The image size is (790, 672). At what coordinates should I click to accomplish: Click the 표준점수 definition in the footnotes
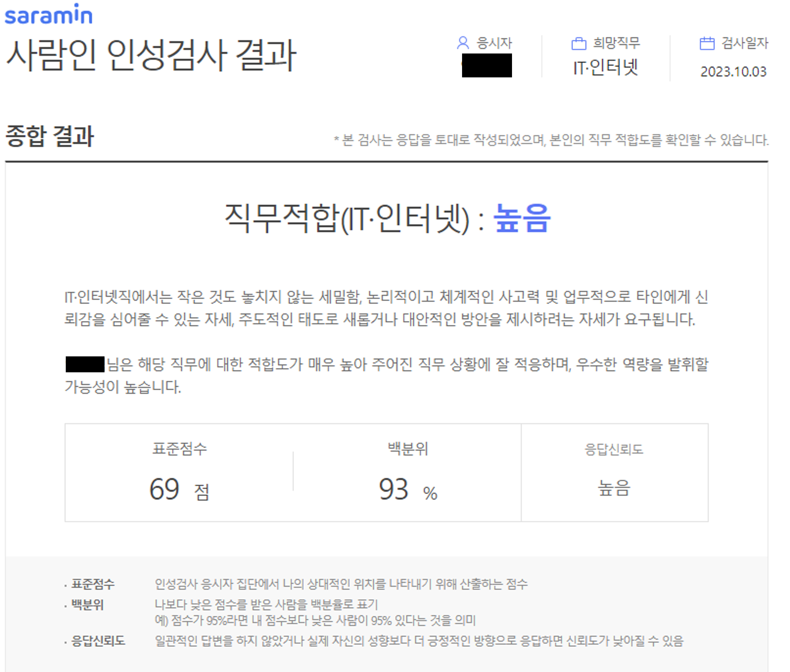point(341,584)
